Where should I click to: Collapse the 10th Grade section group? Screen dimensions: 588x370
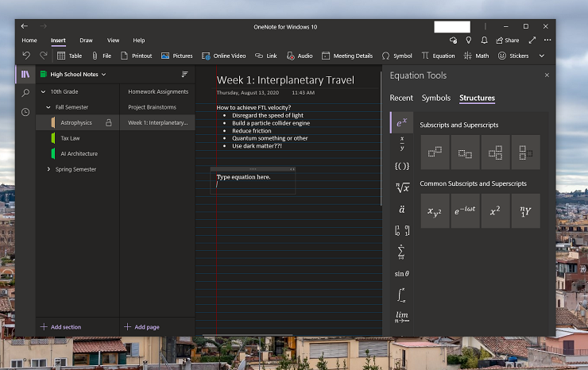(x=43, y=91)
